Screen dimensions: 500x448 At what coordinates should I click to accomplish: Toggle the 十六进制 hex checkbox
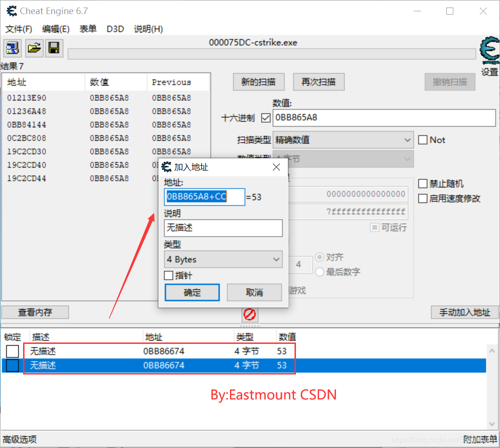[266, 118]
